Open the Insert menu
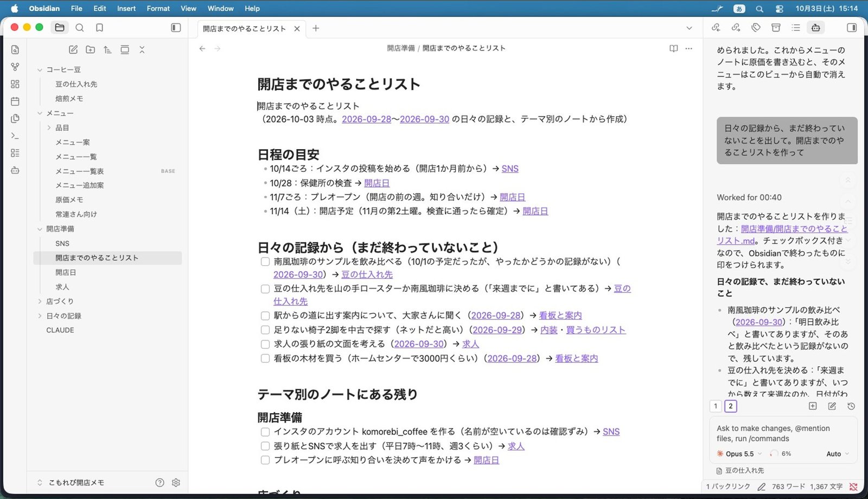The width and height of the screenshot is (868, 499). tap(126, 8)
